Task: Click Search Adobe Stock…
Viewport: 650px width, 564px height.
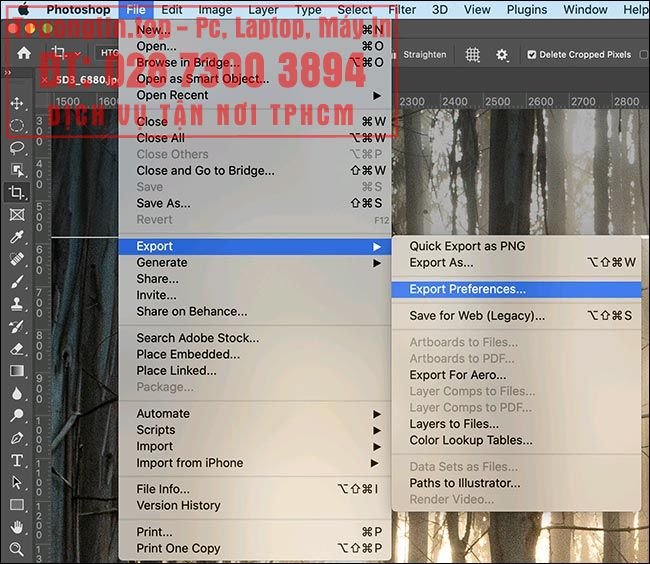Action: 255,338
